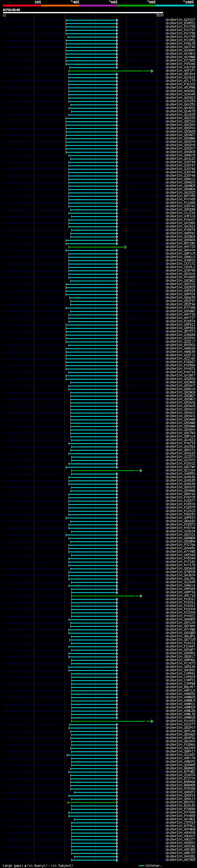Open the UniRef100_P10796 hit label
Screen dimensions: 197x868
180,33
